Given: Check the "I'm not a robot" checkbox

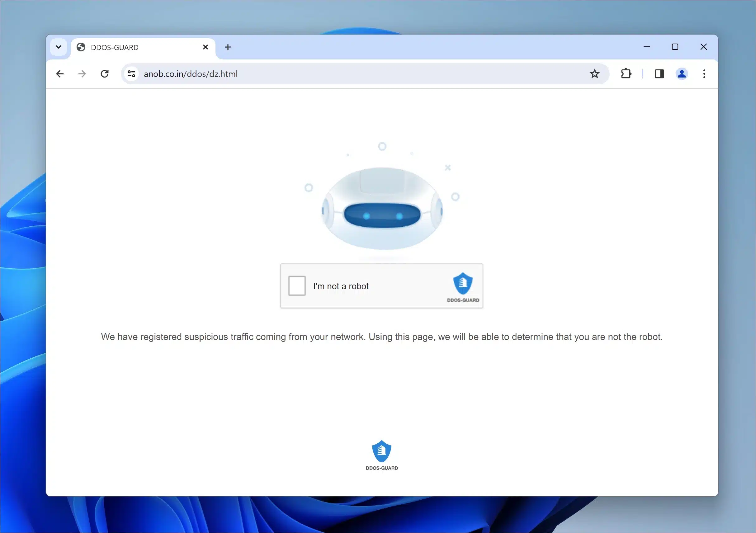Looking at the screenshot, I should pos(297,286).
